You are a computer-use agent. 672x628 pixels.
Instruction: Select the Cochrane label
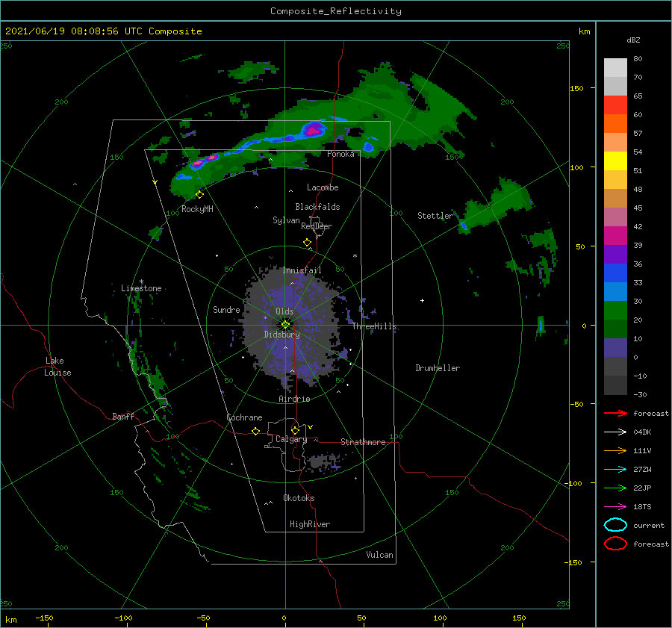coord(244,417)
